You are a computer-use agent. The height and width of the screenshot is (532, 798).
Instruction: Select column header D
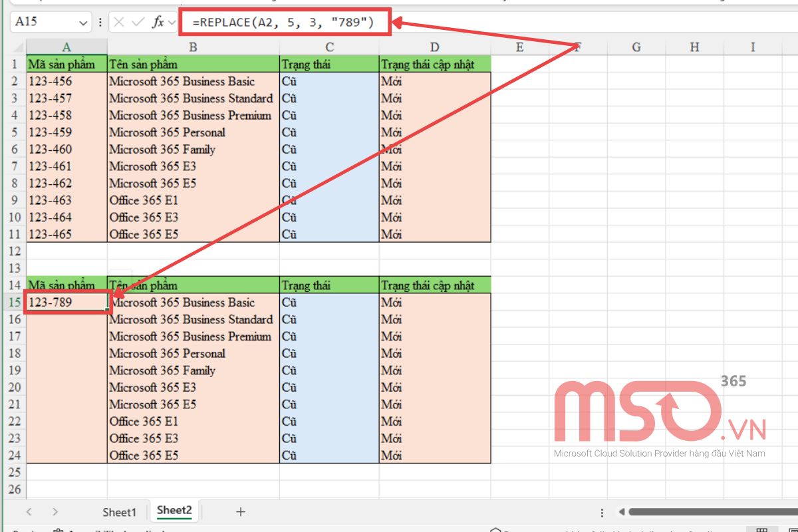point(435,47)
